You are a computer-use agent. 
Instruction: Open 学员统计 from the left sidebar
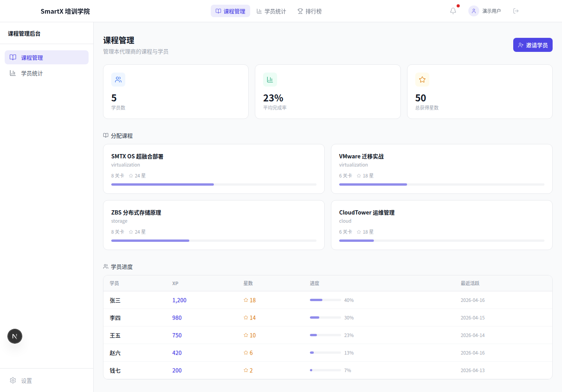coord(32,73)
